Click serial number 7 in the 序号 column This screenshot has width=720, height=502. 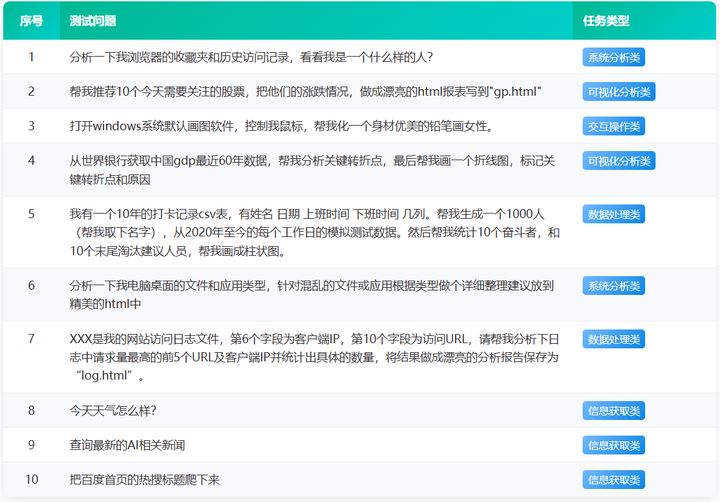pos(31,338)
